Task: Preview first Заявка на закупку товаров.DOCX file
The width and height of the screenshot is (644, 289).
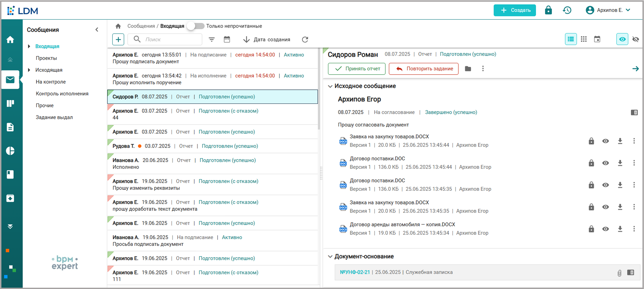Action: [605, 141]
